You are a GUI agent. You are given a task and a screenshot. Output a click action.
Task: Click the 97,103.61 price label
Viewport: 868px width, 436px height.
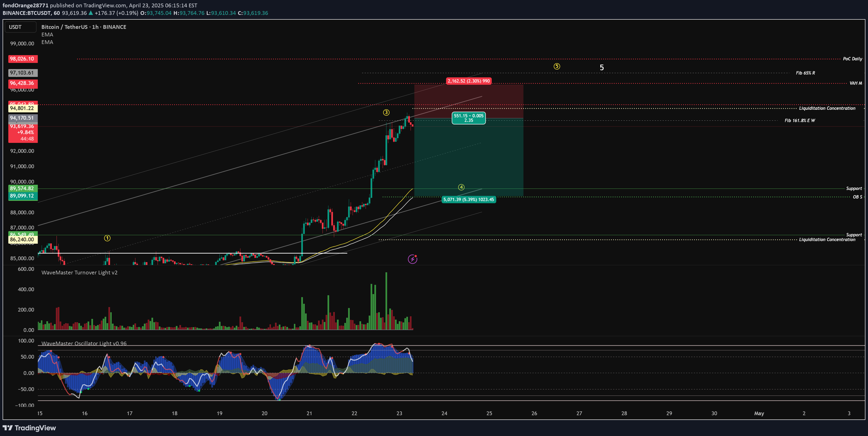click(x=23, y=73)
